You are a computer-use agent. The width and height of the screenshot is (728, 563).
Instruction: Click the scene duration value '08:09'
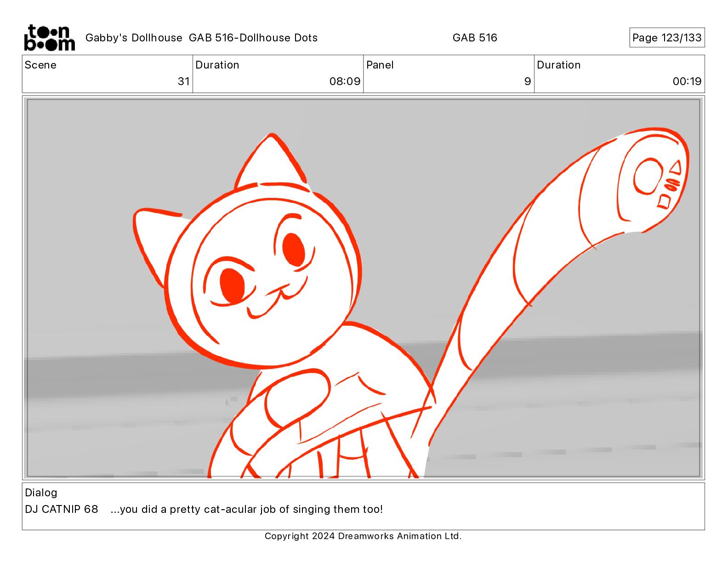(x=345, y=81)
